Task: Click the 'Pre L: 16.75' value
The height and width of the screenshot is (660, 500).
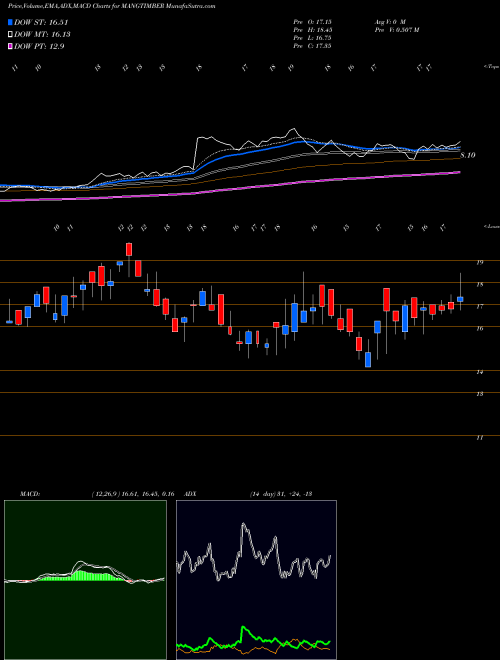Action: 312,38
